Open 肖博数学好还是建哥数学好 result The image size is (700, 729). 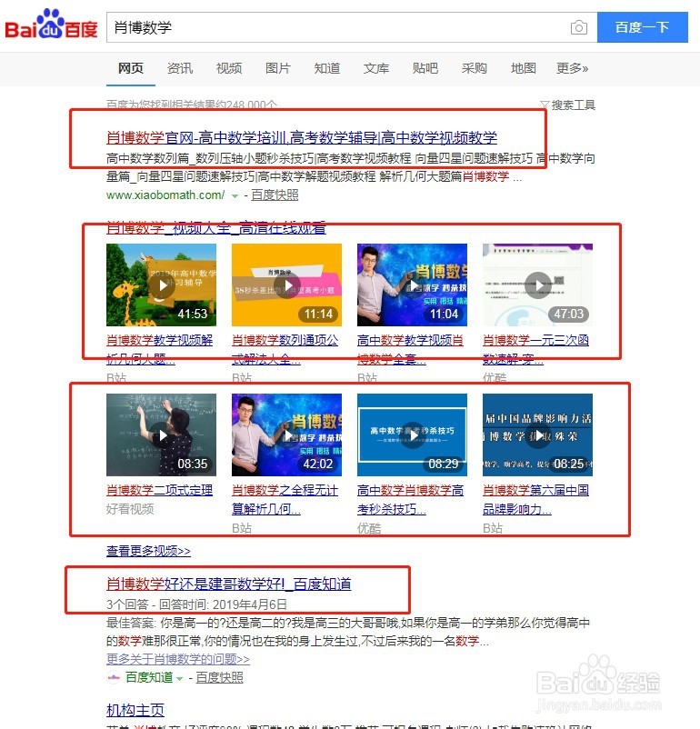pyautogui.click(x=229, y=584)
